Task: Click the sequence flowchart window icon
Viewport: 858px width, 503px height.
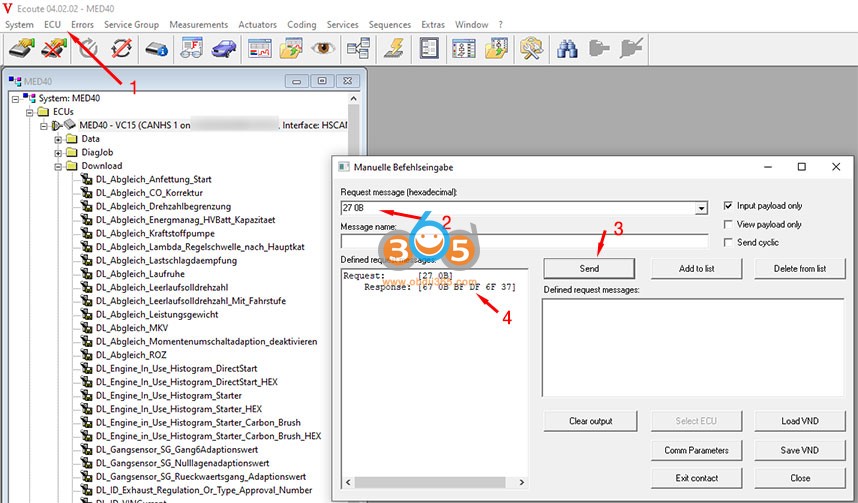Action: (x=463, y=48)
